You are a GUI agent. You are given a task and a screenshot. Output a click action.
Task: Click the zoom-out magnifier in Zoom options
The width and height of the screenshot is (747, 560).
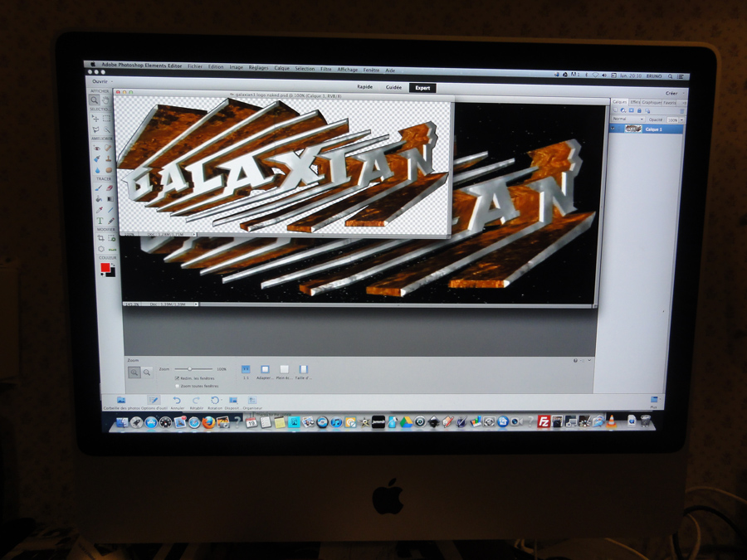pyautogui.click(x=147, y=373)
